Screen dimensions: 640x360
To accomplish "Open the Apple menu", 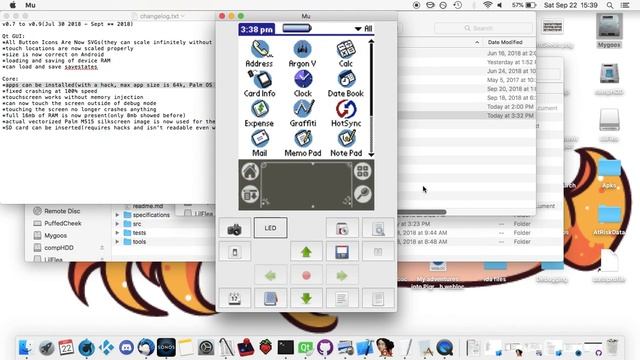I will [x=13, y=5].
